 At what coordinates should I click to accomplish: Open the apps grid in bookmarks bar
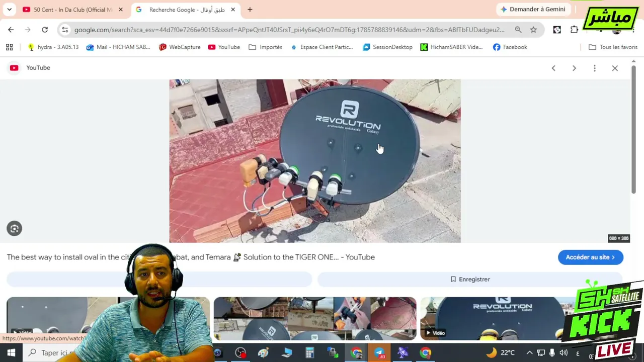pyautogui.click(x=9, y=47)
